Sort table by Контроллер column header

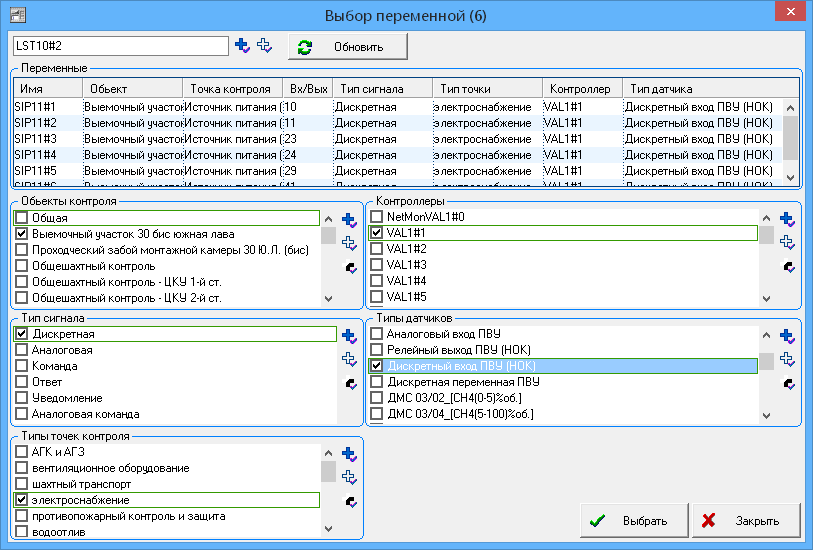pyautogui.click(x=582, y=89)
